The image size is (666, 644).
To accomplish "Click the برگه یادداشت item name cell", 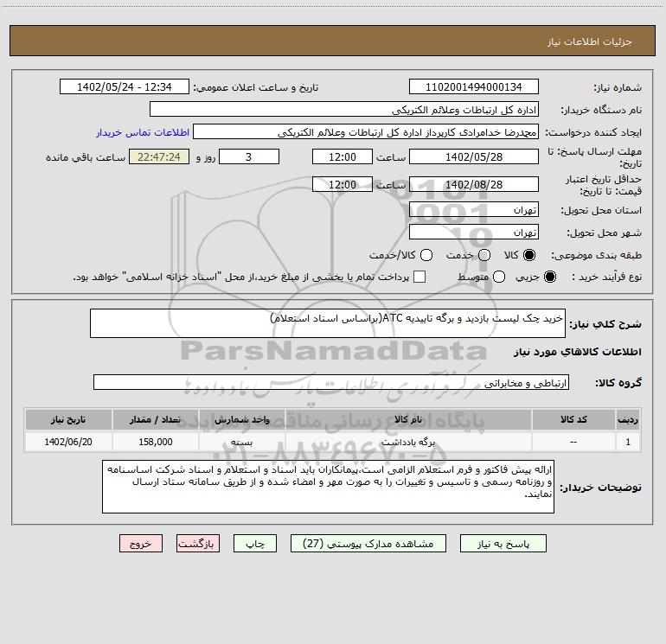I will [408, 442].
